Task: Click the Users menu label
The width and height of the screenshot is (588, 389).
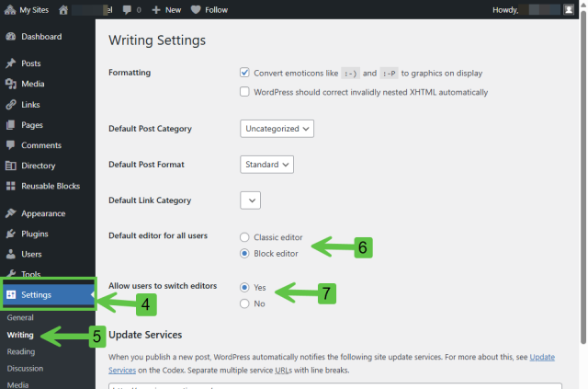Action: pos(31,254)
